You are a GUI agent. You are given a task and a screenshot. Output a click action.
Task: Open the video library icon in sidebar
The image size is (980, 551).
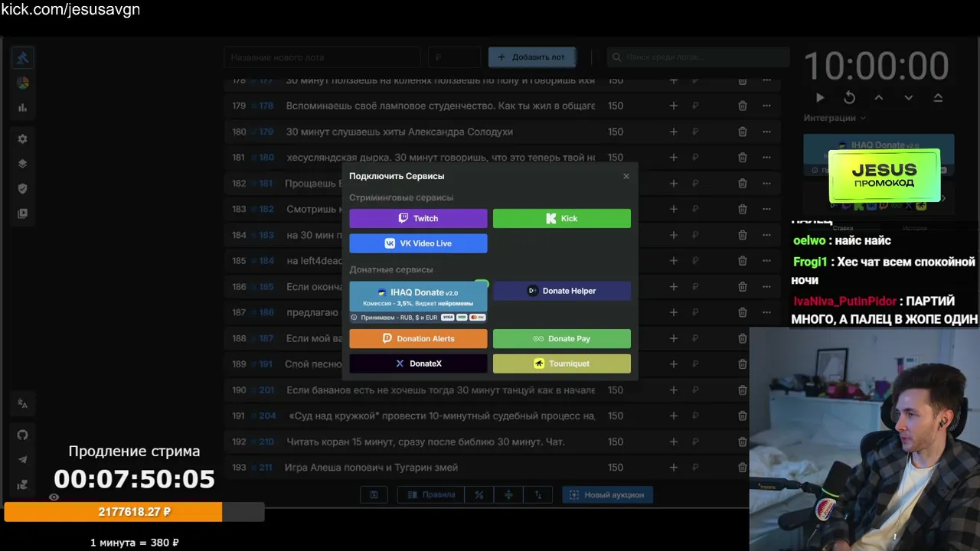coord(22,214)
